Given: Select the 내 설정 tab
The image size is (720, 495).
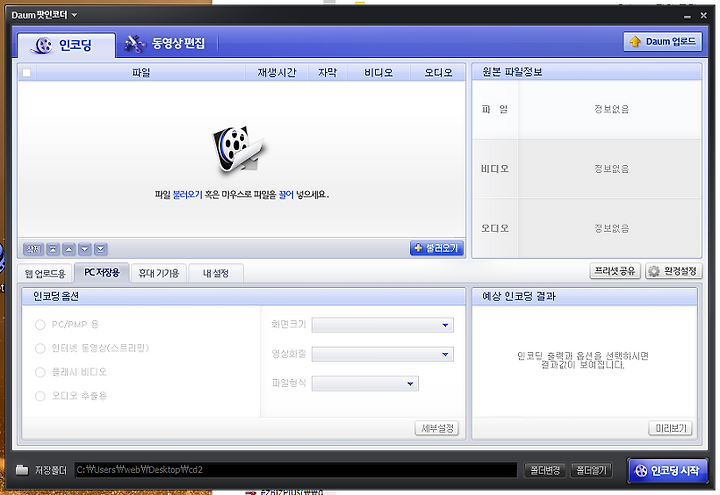Looking at the screenshot, I should 216,274.
